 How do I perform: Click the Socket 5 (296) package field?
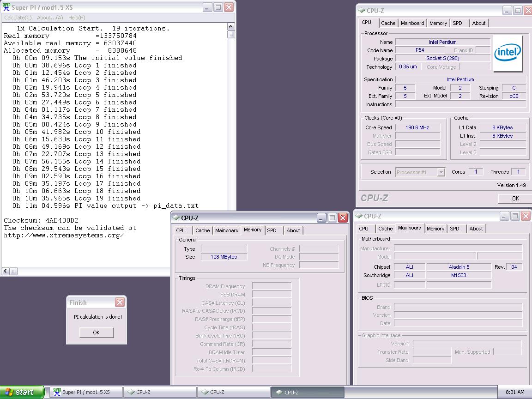click(443, 58)
